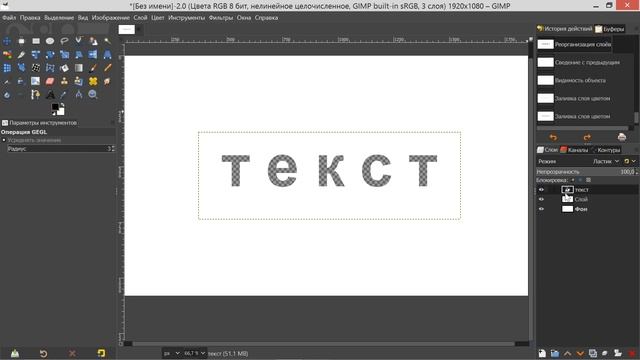Select the Unified Transform tool
Viewport: 640px width, 360px height.
36,54
